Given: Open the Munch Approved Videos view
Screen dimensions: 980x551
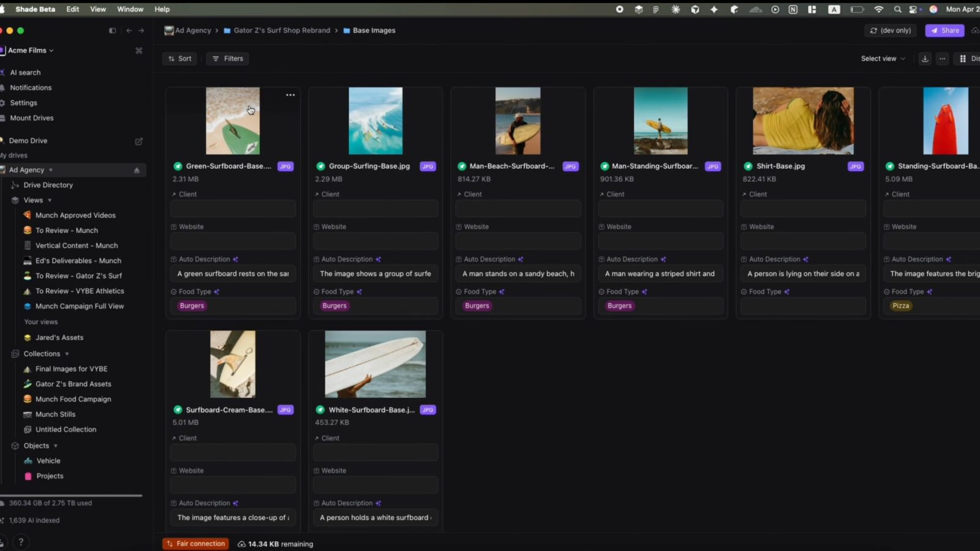Looking at the screenshot, I should click(75, 216).
